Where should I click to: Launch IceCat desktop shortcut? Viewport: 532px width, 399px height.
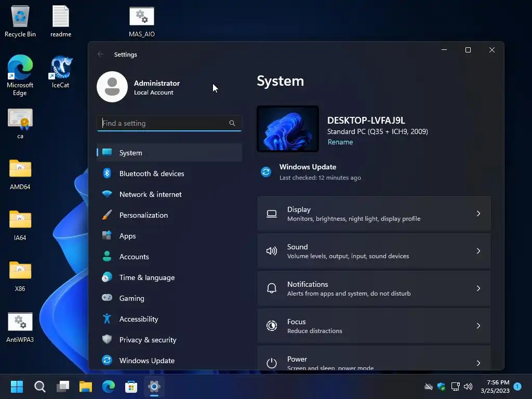(x=61, y=72)
